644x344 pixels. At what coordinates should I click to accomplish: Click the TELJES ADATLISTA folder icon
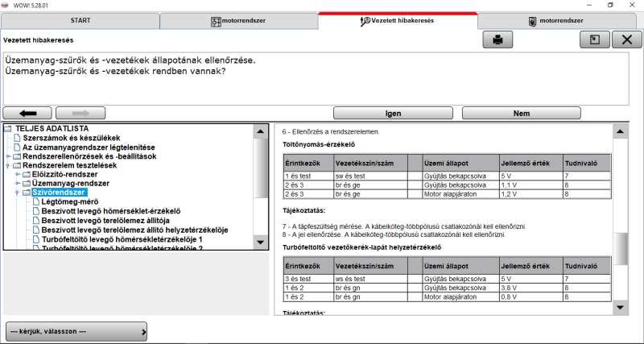(x=7, y=129)
